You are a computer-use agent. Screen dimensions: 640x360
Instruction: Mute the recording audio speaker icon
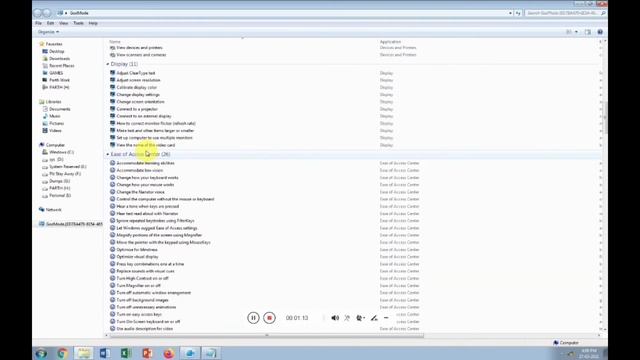335,318
